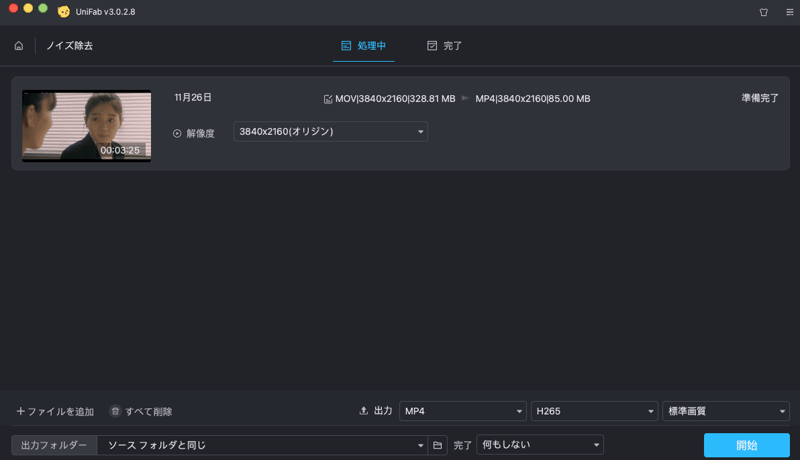Switch to the 処理中 tab
The height and width of the screenshot is (460, 800).
[x=363, y=46]
